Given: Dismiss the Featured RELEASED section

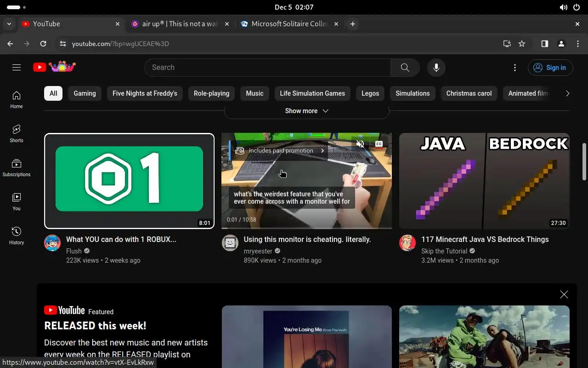Looking at the screenshot, I should pos(564,294).
